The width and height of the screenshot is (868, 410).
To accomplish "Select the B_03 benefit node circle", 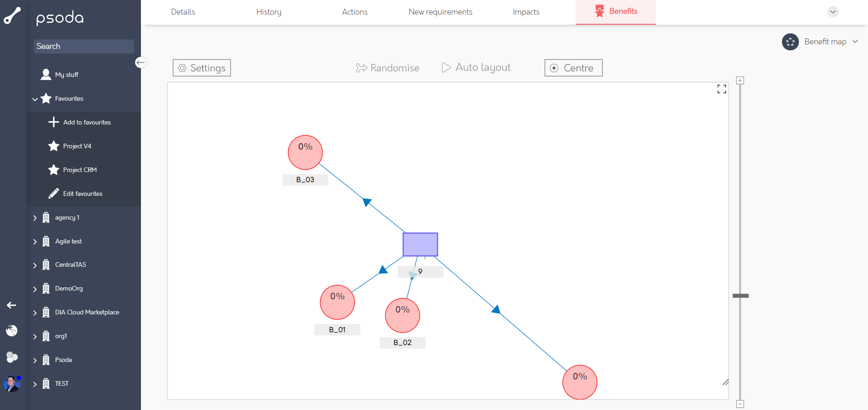I will [x=305, y=152].
